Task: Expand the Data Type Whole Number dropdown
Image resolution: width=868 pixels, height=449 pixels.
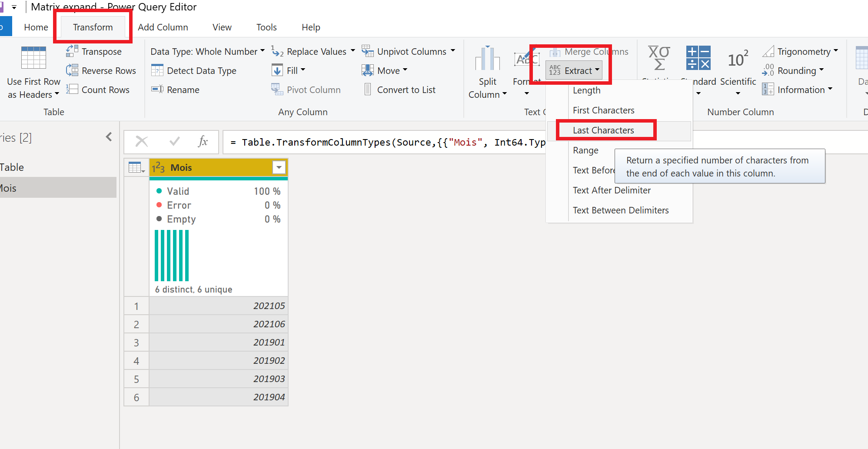Action: [263, 51]
